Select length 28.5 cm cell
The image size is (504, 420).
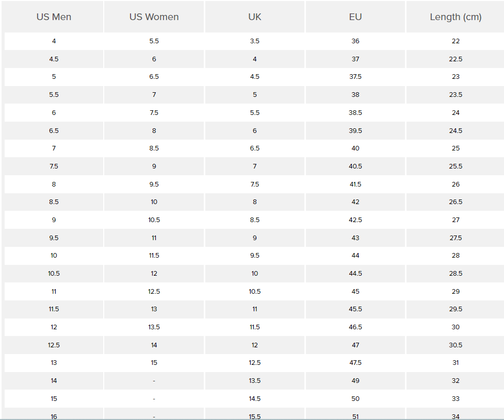(456, 274)
